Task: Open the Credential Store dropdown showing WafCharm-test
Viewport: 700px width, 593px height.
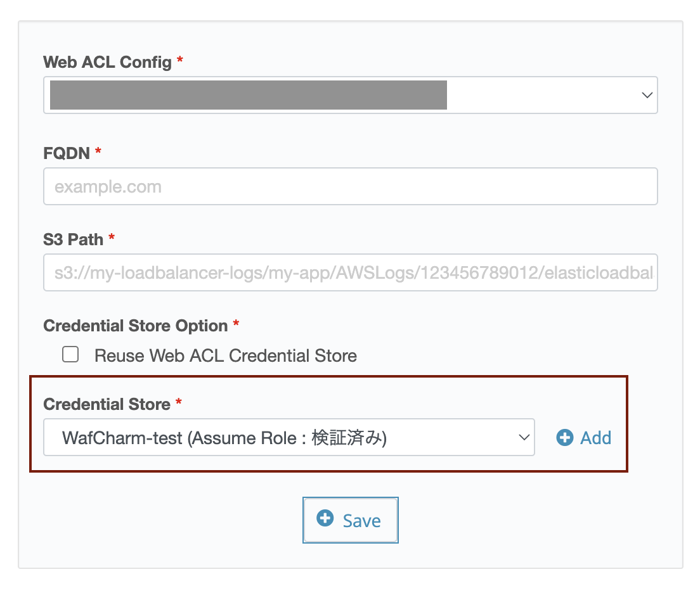Action: pyautogui.click(x=289, y=437)
